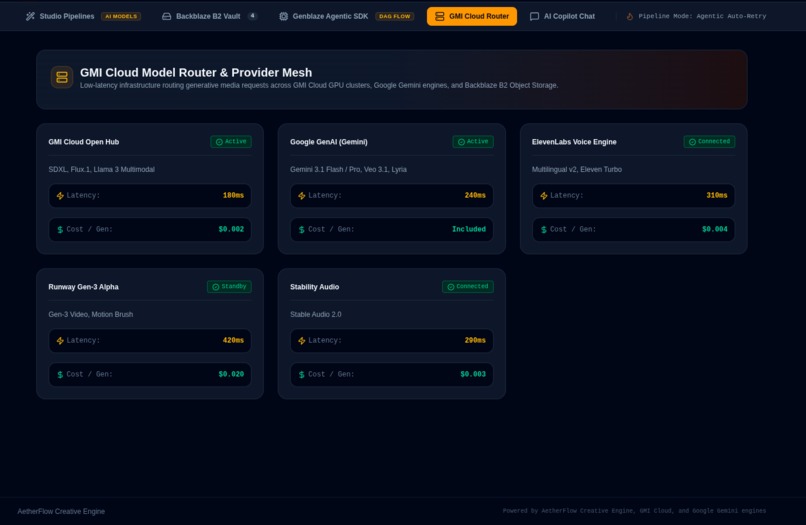Click Gen-3 Video, Motion Brush text
Viewport: 806px width, 525px height.
coord(90,314)
